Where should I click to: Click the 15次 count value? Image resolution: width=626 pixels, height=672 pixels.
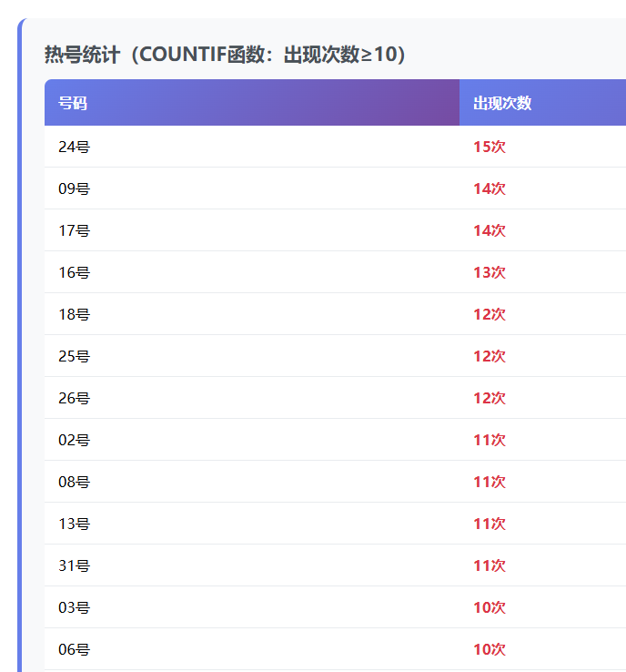[490, 147]
